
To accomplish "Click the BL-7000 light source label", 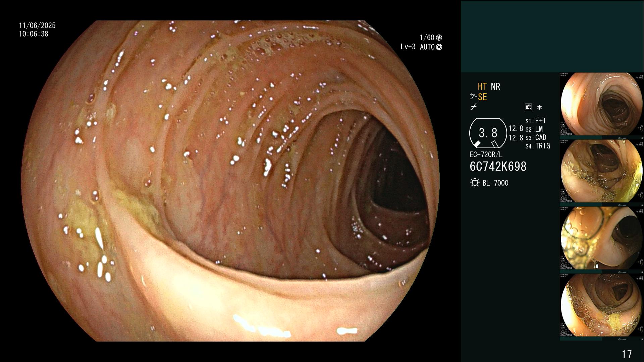I will click(495, 183).
